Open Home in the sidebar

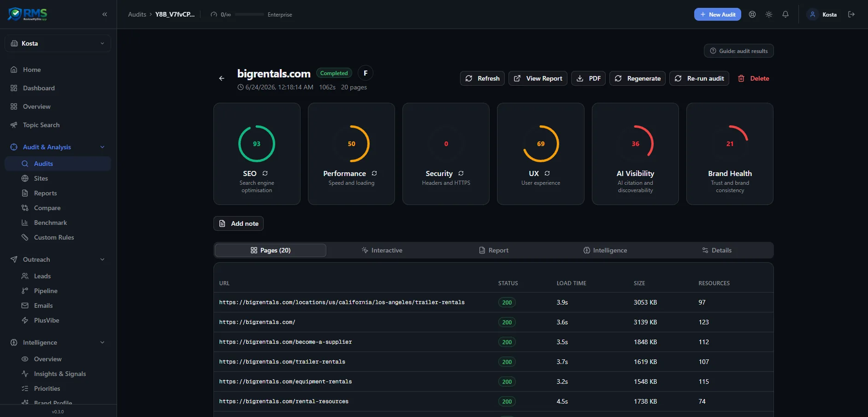[58, 70]
